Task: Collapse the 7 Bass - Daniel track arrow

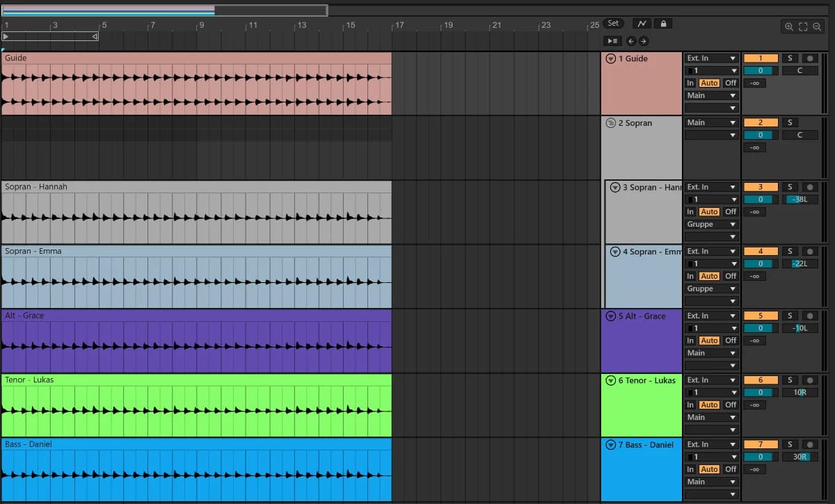Action: (x=611, y=445)
